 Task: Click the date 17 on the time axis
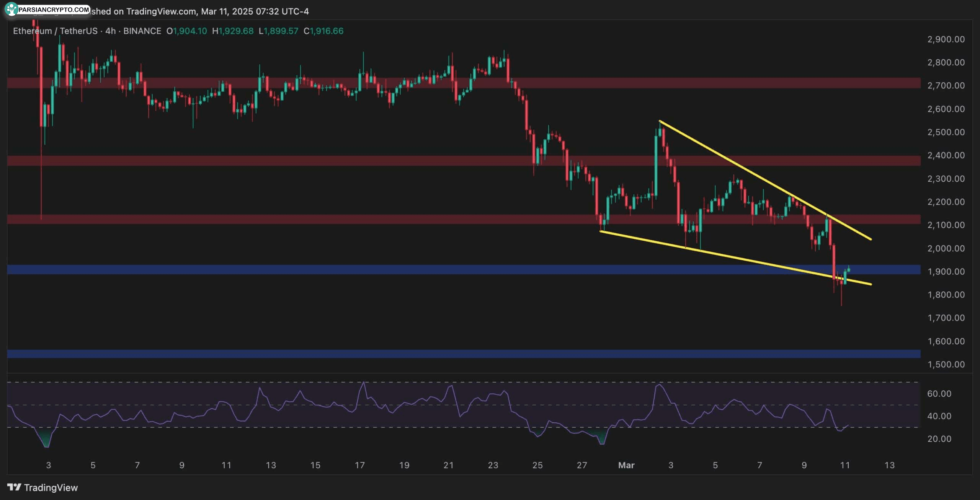coord(359,465)
